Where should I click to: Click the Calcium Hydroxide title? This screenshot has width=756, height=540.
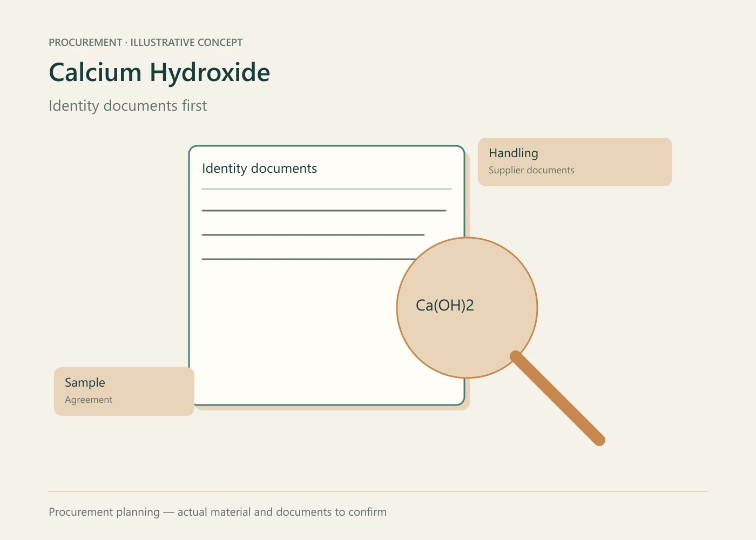pos(159,72)
